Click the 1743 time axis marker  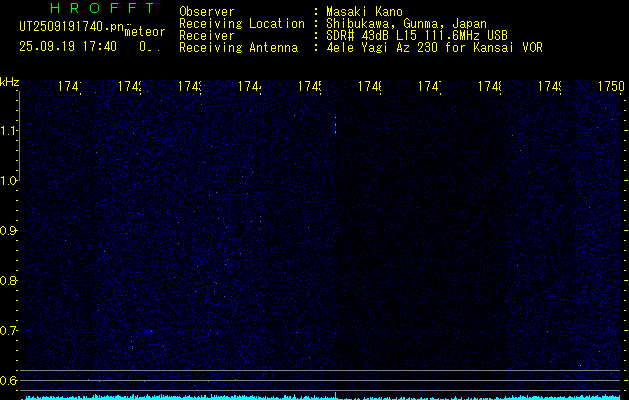(190, 86)
